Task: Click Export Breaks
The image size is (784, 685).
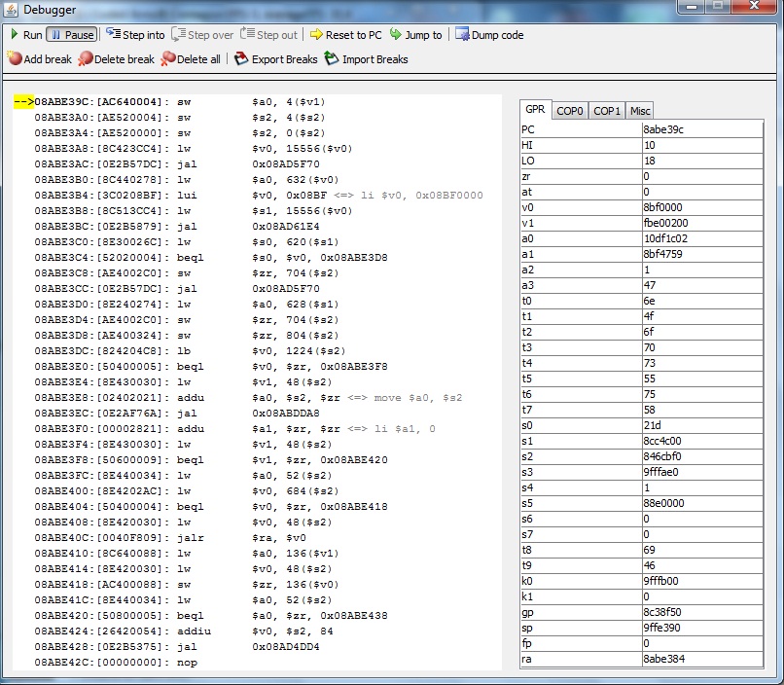Action: [x=276, y=59]
